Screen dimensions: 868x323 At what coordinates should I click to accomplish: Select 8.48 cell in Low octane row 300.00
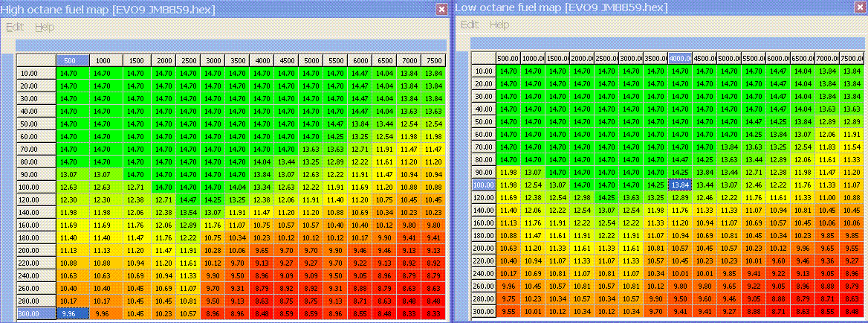pos(852,311)
